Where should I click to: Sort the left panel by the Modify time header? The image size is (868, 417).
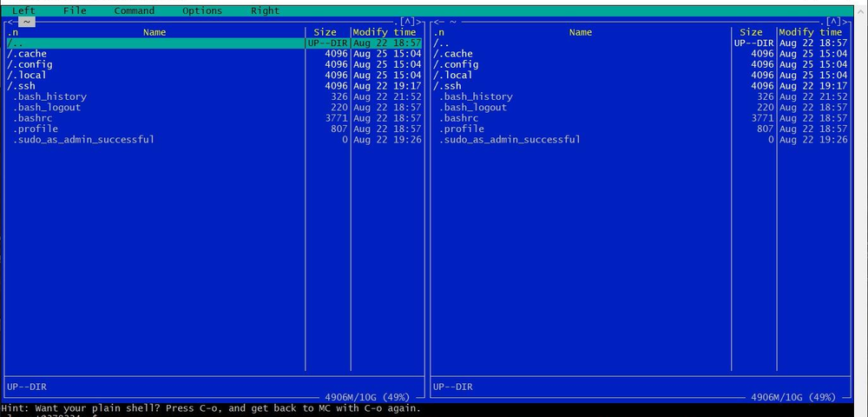(385, 32)
